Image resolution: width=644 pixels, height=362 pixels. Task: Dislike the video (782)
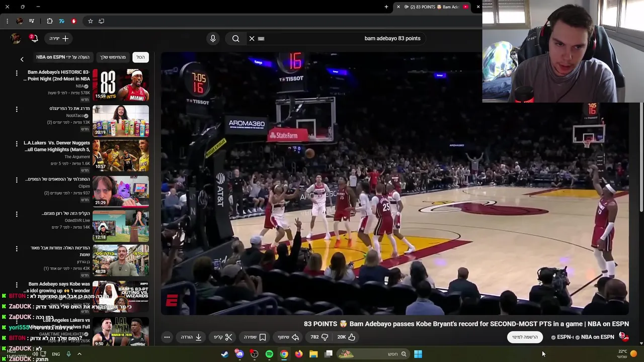pyautogui.click(x=319, y=337)
